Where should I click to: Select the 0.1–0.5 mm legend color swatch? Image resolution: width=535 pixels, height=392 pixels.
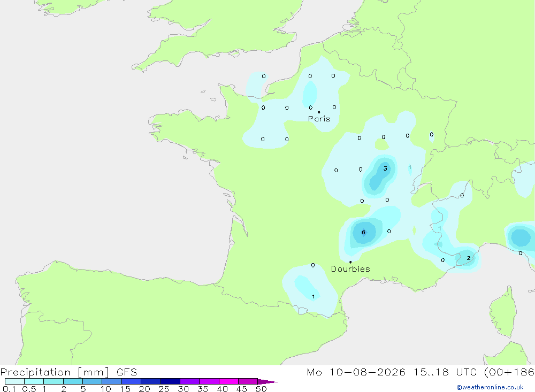click(14, 381)
